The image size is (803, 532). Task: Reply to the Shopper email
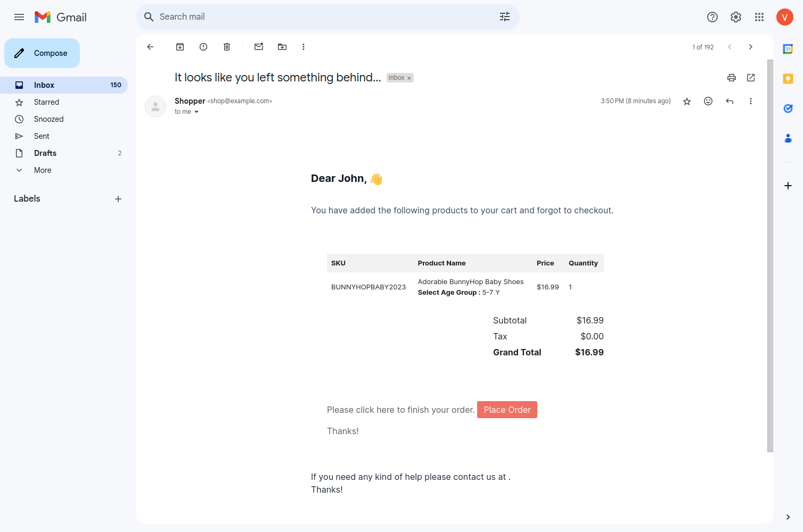730,101
